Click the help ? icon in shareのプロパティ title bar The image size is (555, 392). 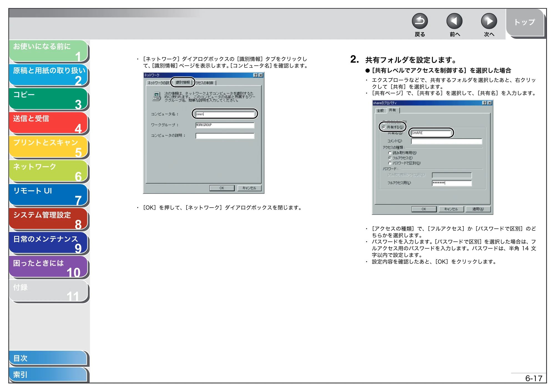pos(485,103)
